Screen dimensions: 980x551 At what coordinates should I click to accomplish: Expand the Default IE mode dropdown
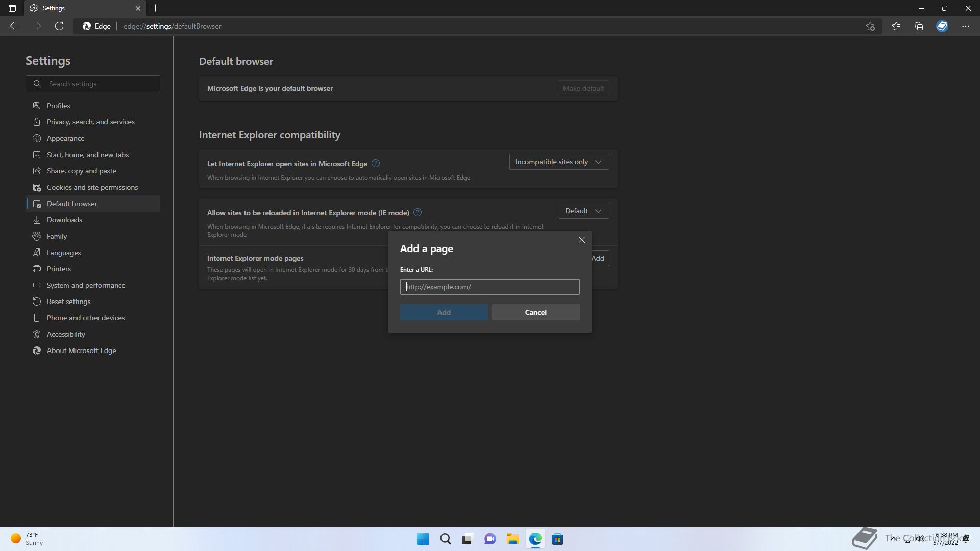tap(584, 211)
